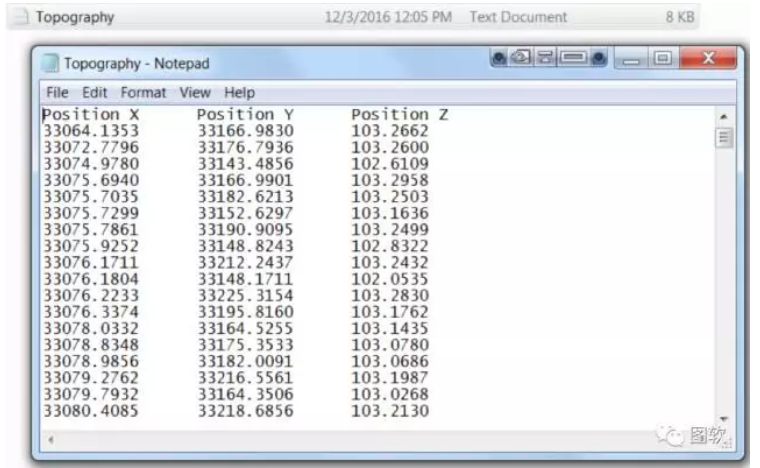Screen dimensions: 760x468
Task: Click the value 102.6109
Action: click(390, 164)
